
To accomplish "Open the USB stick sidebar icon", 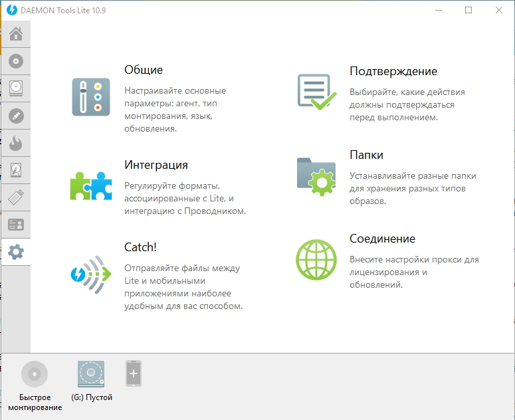I will [x=16, y=197].
